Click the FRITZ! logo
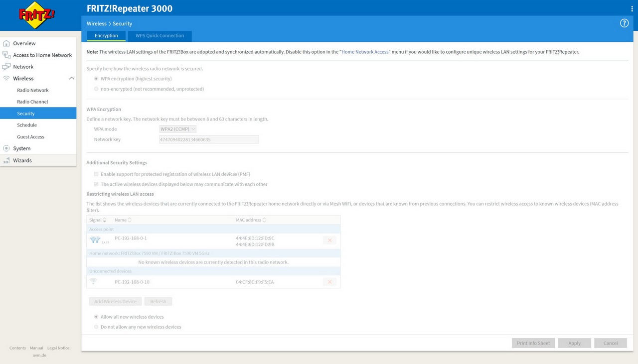The image size is (638, 364). 36,15
